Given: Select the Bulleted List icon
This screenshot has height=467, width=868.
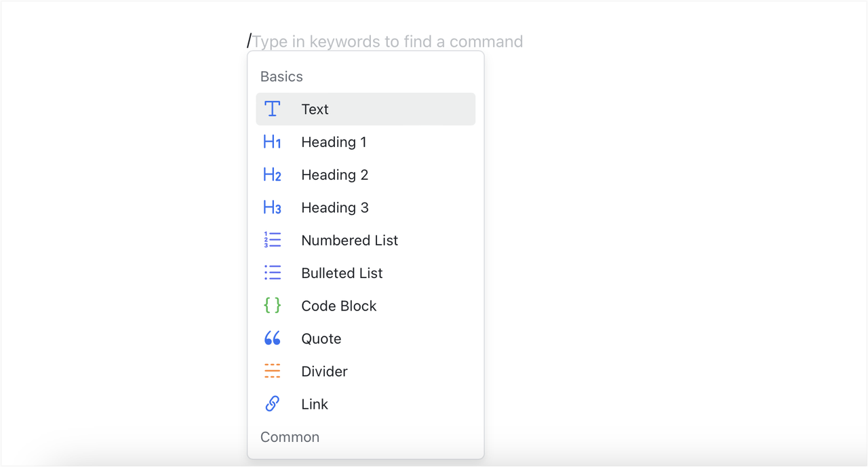Looking at the screenshot, I should [271, 272].
